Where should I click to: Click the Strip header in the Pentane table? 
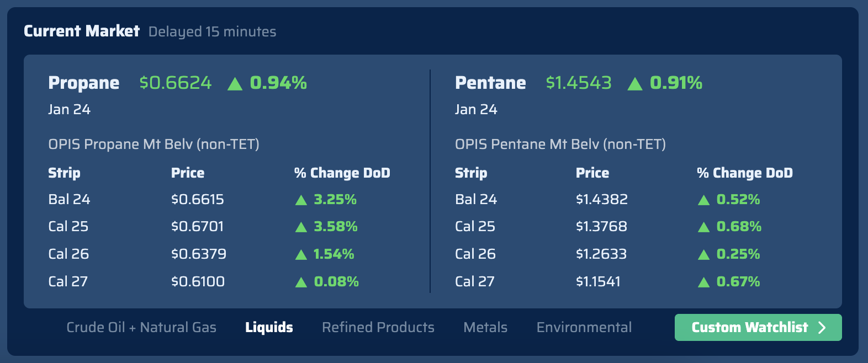(470, 173)
